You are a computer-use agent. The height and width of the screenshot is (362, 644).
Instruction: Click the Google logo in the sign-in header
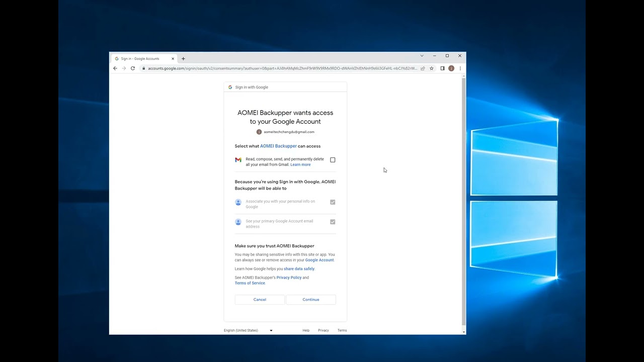(x=230, y=87)
